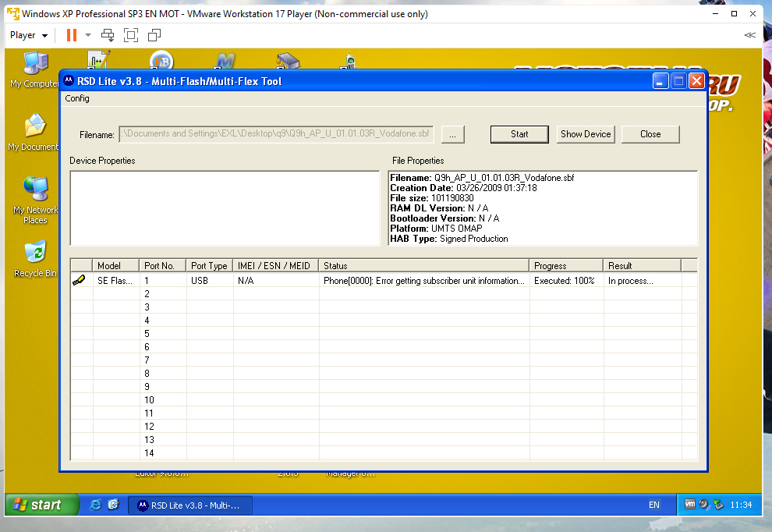The height and width of the screenshot is (532, 772).
Task: Click the "Executed: 100%" progress cell
Action: click(x=565, y=281)
